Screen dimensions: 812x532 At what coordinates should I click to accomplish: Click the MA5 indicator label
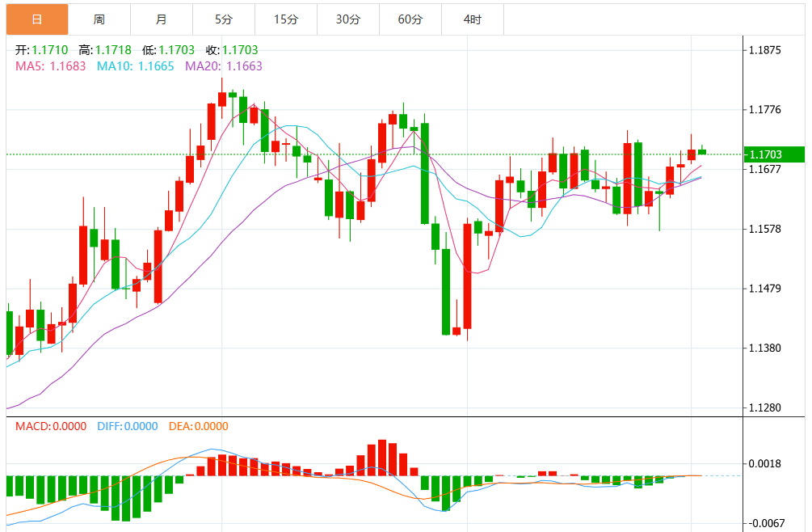click(x=51, y=66)
